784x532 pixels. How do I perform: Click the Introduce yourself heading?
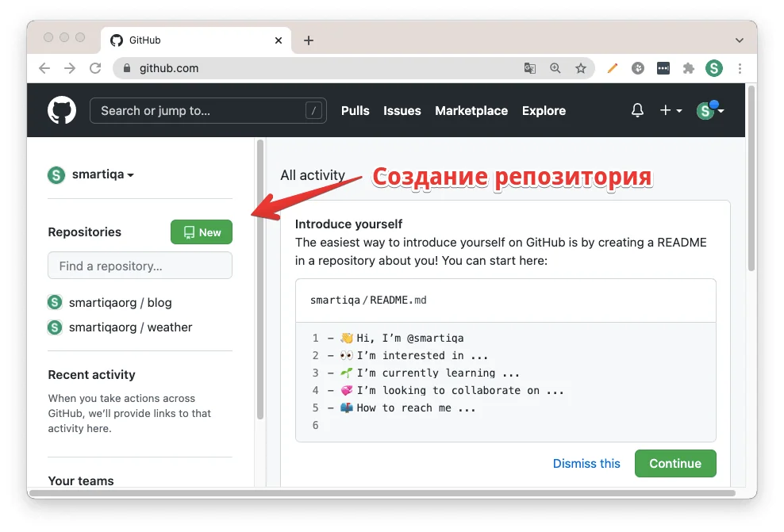point(348,224)
